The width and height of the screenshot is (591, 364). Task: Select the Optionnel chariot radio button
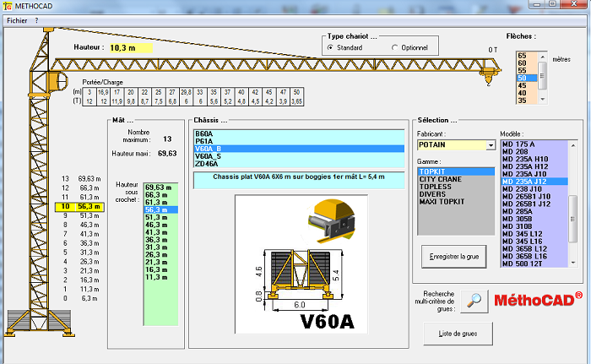click(x=394, y=47)
